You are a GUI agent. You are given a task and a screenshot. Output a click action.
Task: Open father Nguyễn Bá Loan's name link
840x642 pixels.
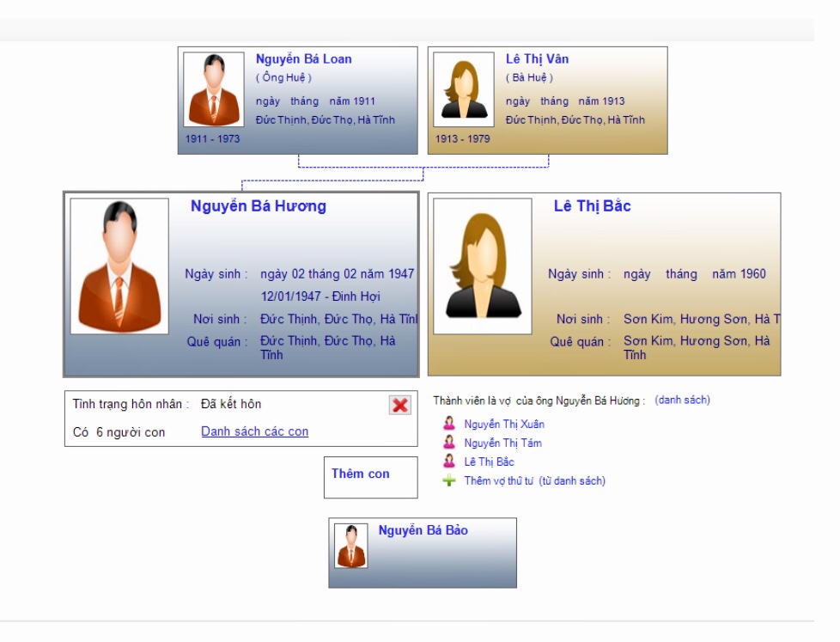click(304, 59)
